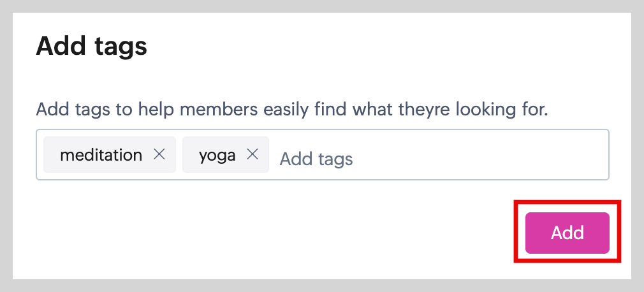Click the word "members" in the description
644x292 pixels.
(219, 109)
